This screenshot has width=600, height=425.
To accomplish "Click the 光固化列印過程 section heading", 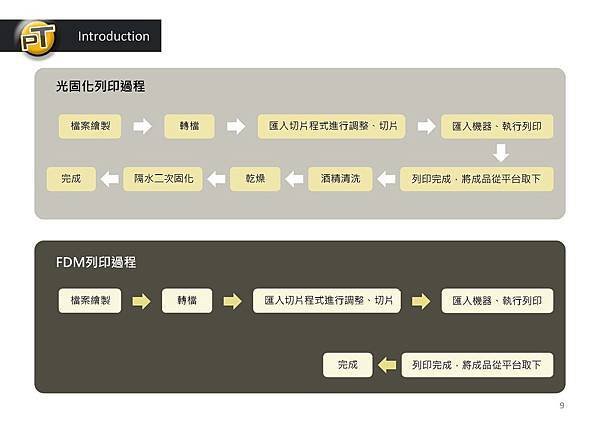I will click(x=101, y=86).
